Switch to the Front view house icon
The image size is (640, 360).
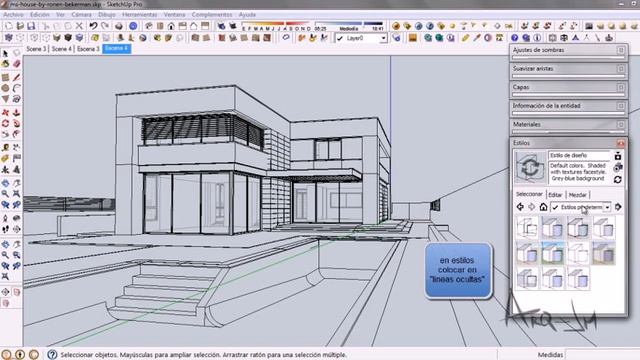click(x=171, y=26)
